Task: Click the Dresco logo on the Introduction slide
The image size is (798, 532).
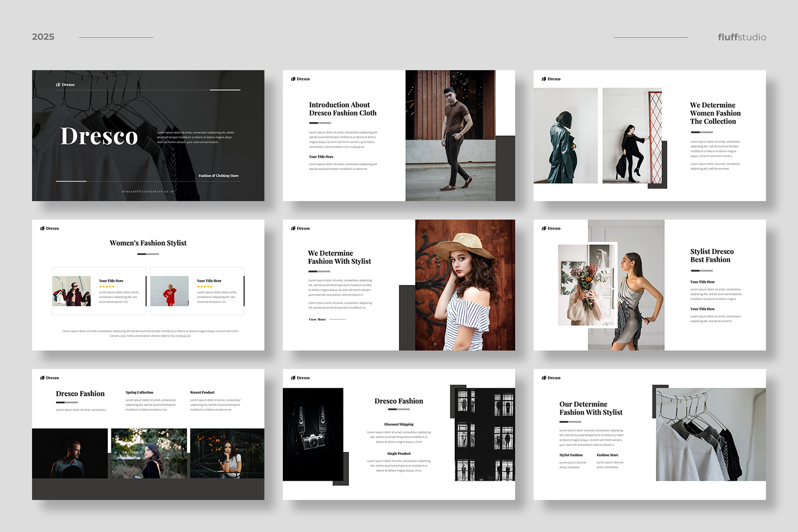Action: point(300,79)
